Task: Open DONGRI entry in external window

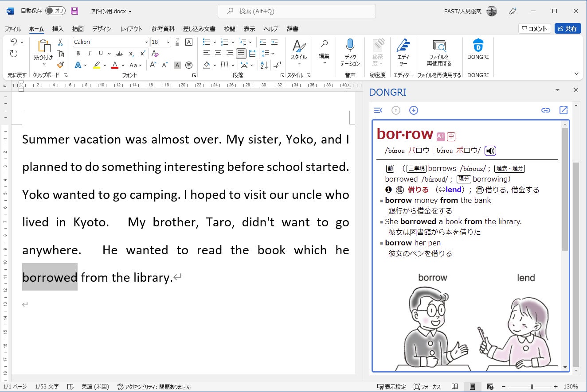Action: pyautogui.click(x=564, y=110)
